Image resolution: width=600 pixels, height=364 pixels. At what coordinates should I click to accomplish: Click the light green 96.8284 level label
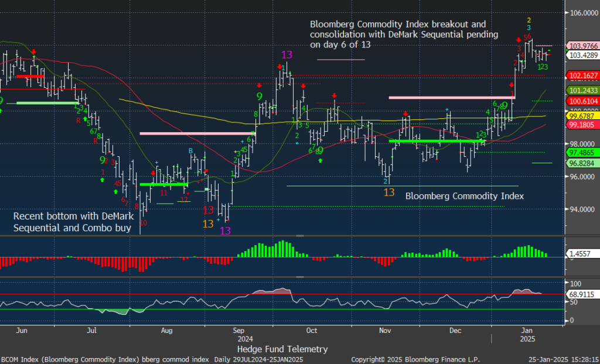click(x=582, y=163)
